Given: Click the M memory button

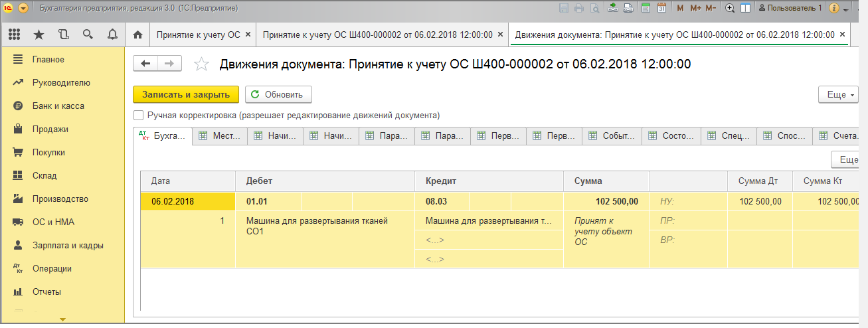Looking at the screenshot, I should tap(680, 8).
